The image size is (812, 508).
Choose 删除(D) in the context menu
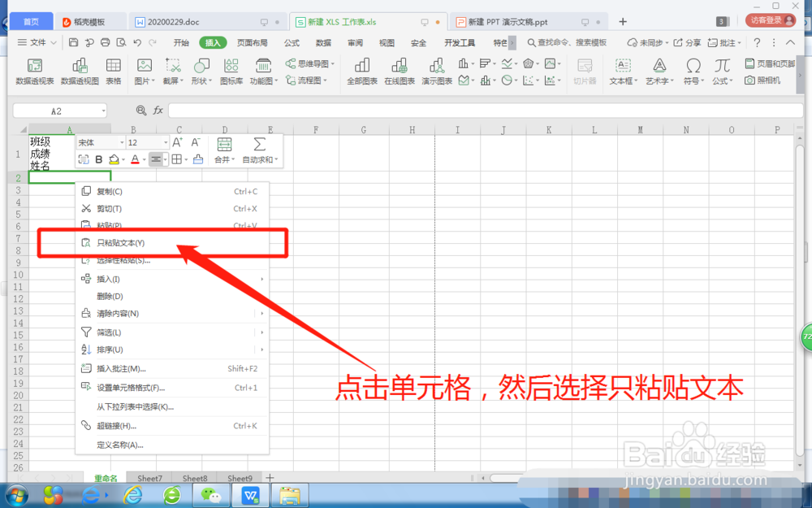(x=172, y=297)
